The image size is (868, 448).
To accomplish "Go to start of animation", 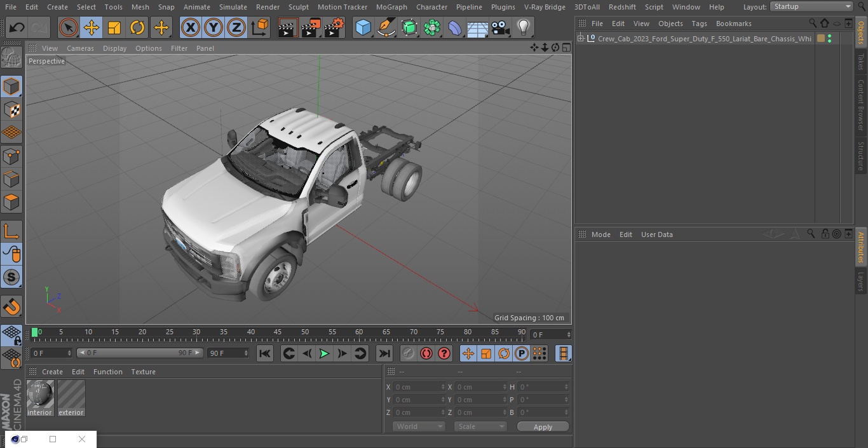I will [x=265, y=353].
